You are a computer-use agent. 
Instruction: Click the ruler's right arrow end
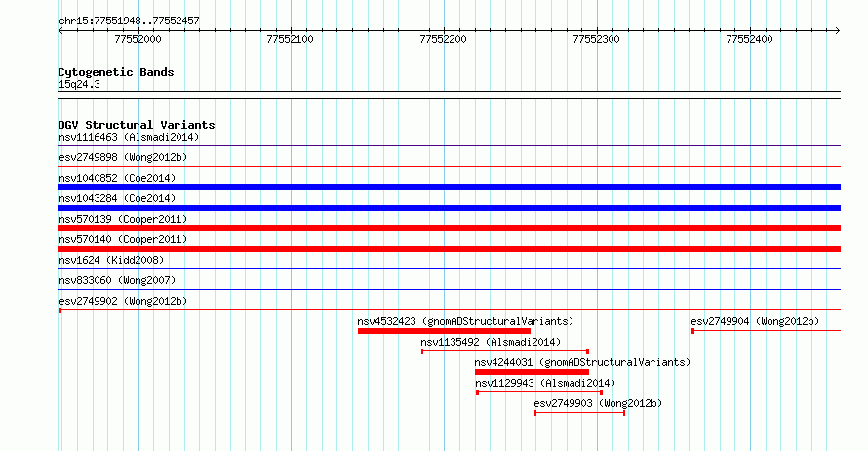tap(838, 31)
